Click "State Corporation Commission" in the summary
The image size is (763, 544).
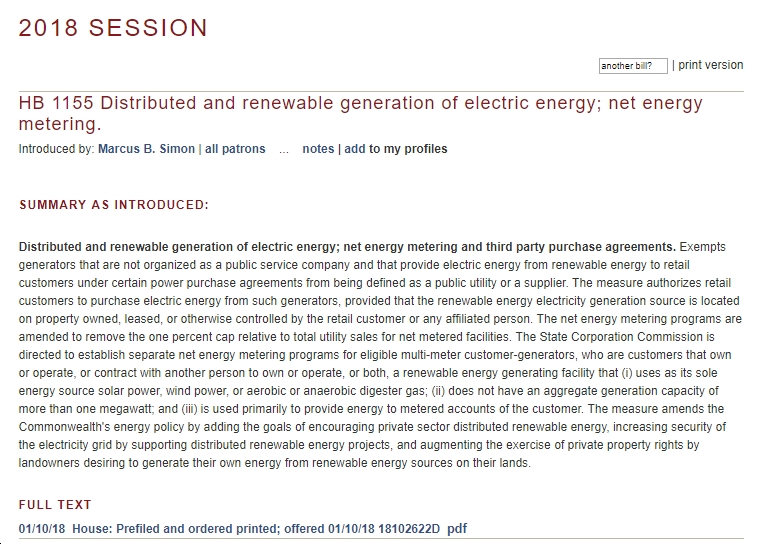point(621,337)
